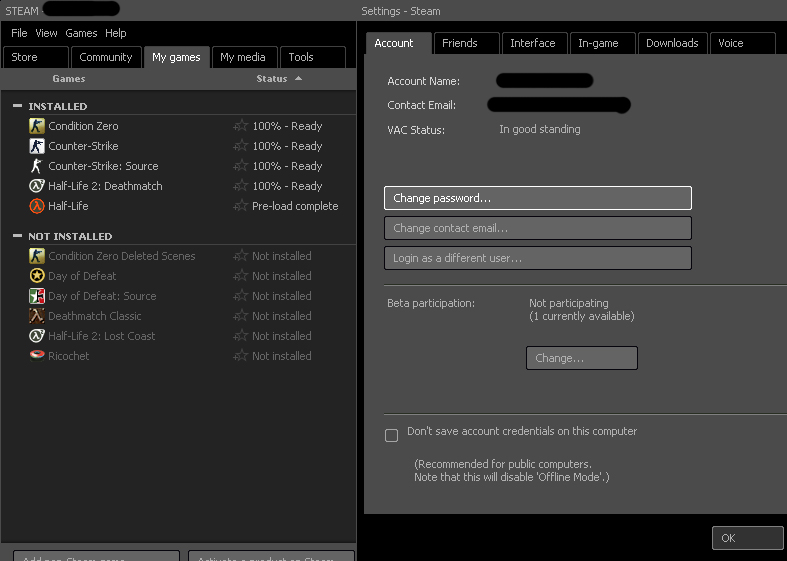Open the Downloads settings tab
Screen dimensions: 787x561
coord(673,43)
